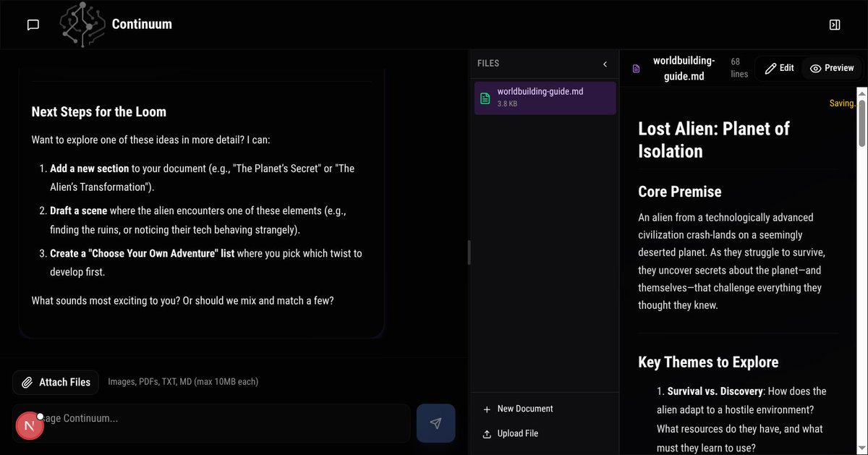Open the chat bubble icon in header
The height and width of the screenshot is (455, 868).
click(x=33, y=25)
